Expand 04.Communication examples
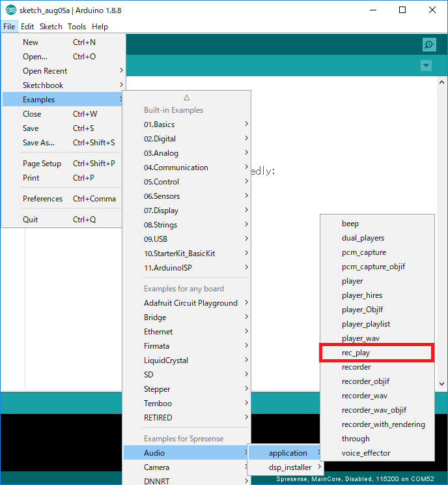 pyautogui.click(x=187, y=168)
